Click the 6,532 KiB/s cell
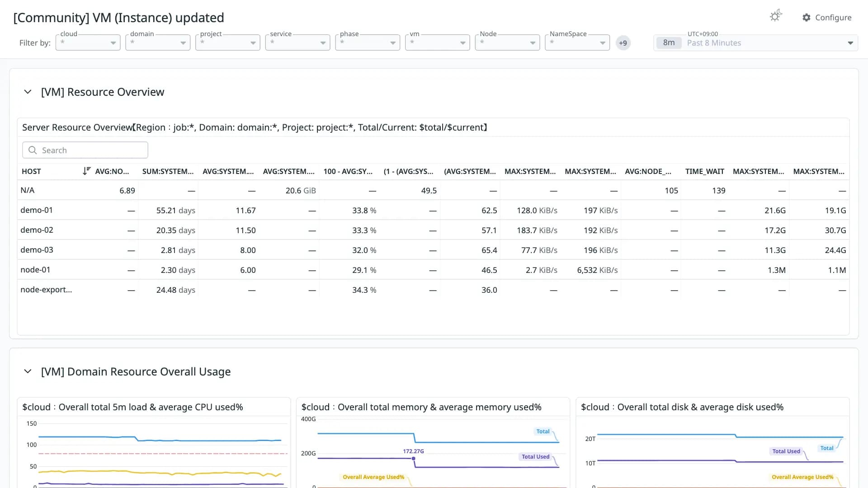The width and height of the screenshot is (868, 488). [x=597, y=270]
